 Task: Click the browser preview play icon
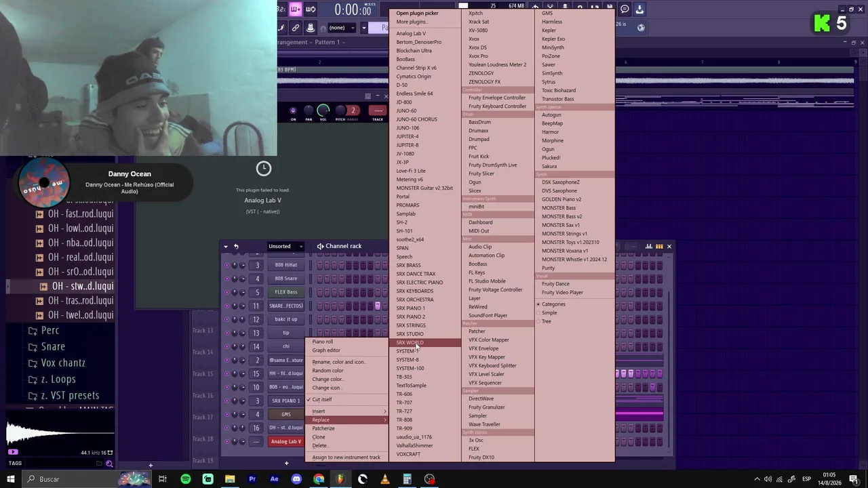click(x=13, y=451)
